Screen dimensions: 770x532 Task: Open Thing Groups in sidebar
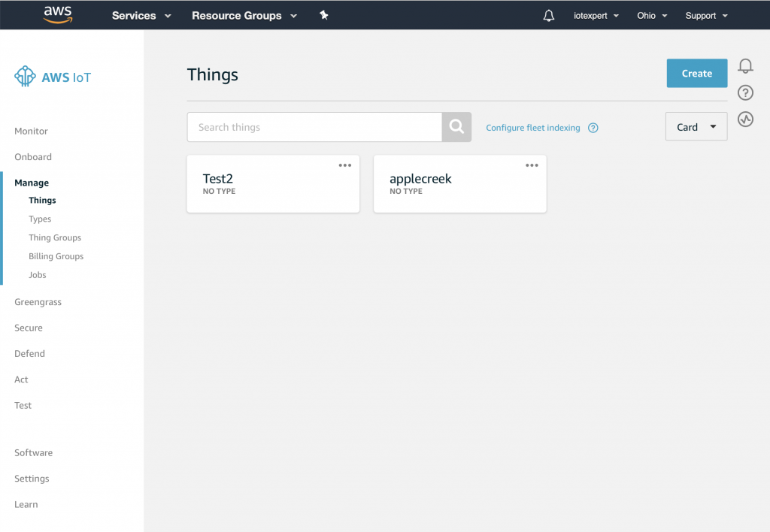coord(55,237)
